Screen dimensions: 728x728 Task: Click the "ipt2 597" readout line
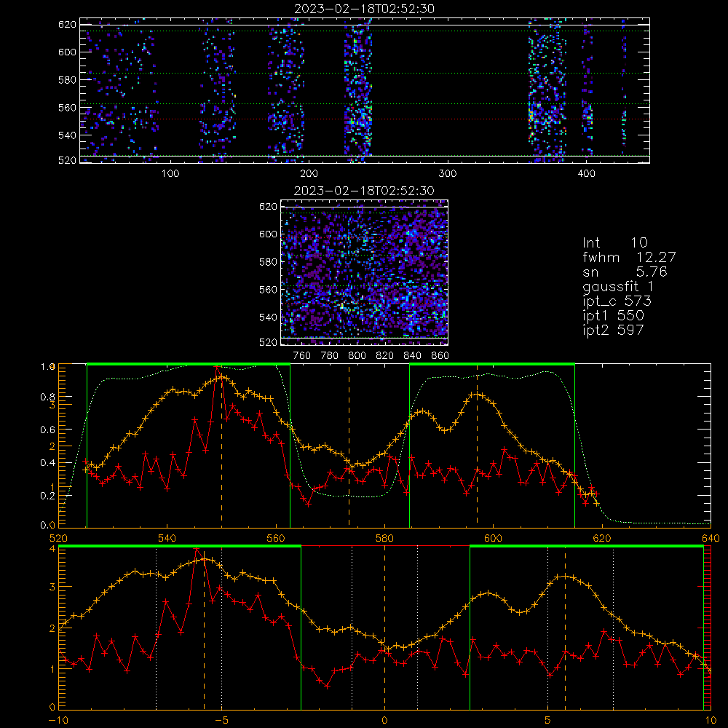click(613, 330)
